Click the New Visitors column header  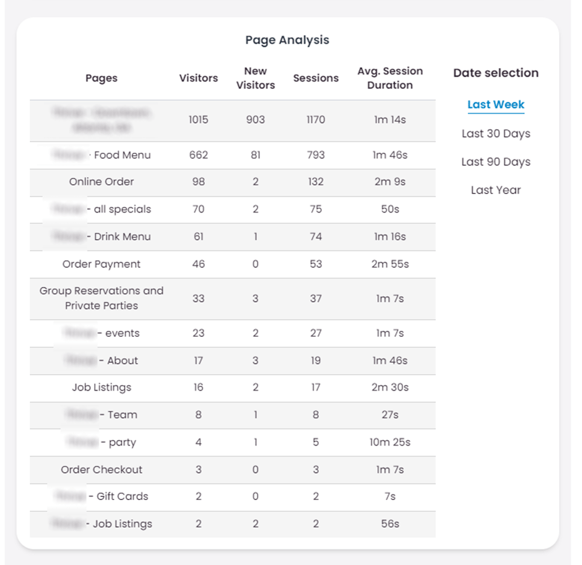pos(255,78)
